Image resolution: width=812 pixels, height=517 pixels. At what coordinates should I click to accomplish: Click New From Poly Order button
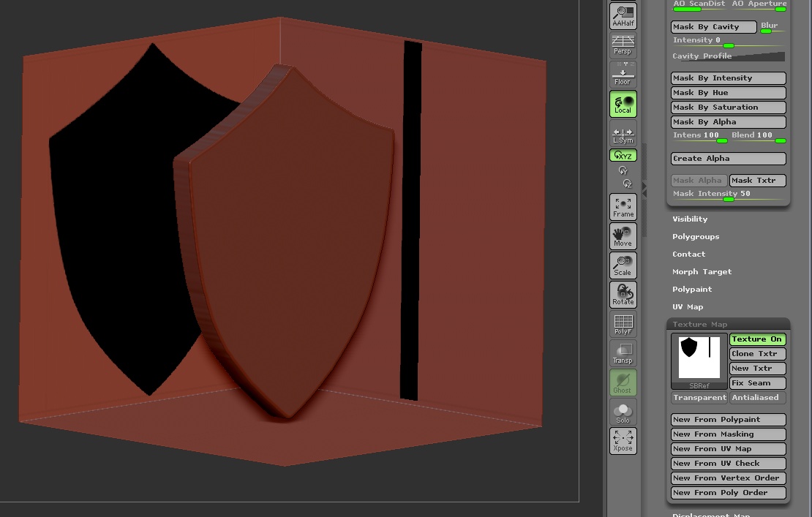click(x=728, y=493)
